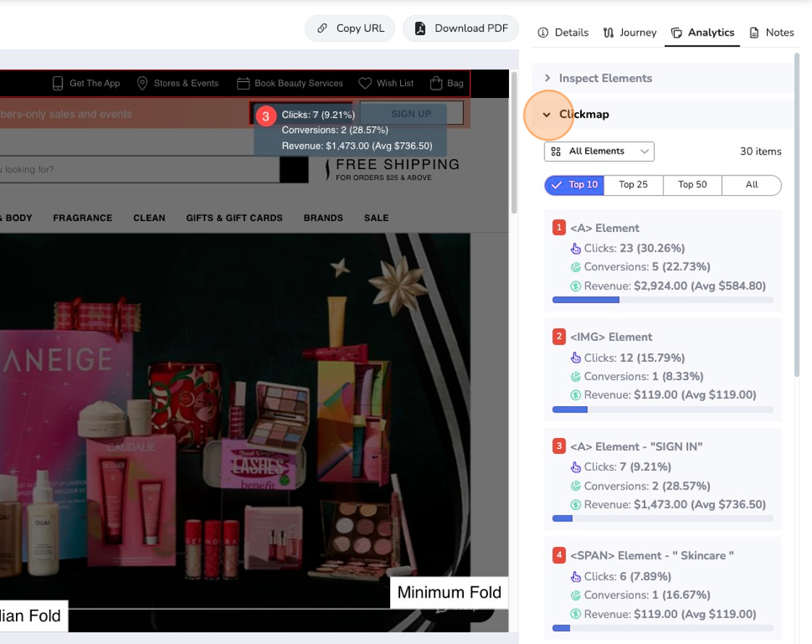Click the Conversions icon showing 1 (8.33%)

pos(576,376)
